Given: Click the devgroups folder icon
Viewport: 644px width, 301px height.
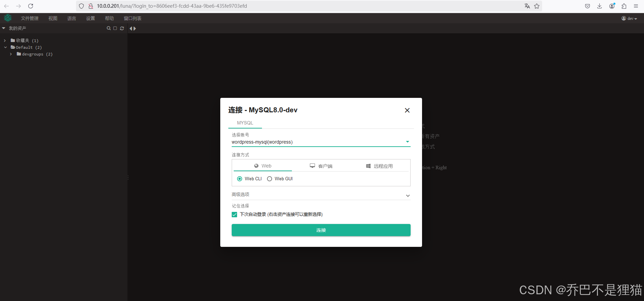Looking at the screenshot, I should coord(19,54).
